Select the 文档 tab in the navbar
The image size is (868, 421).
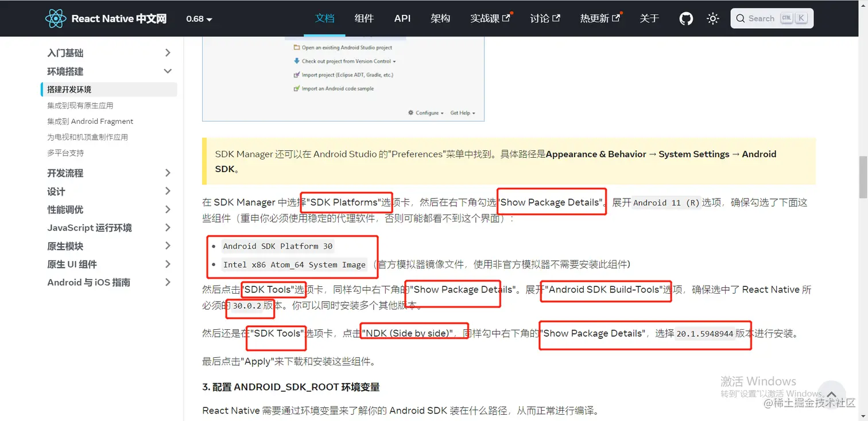pos(325,18)
